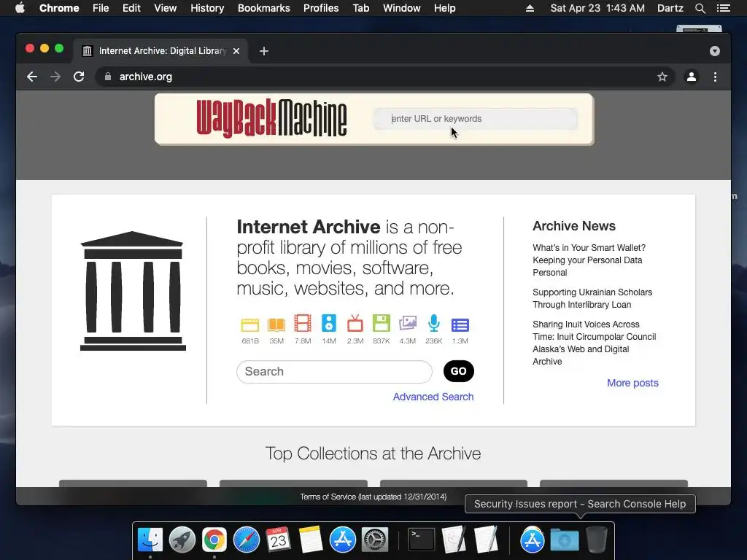
Task: Open Control Center icon in the menu bar
Action: pos(723,8)
